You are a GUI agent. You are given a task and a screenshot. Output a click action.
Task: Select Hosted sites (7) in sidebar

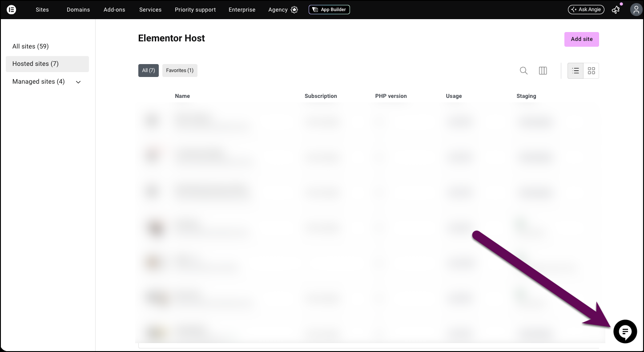pos(47,64)
